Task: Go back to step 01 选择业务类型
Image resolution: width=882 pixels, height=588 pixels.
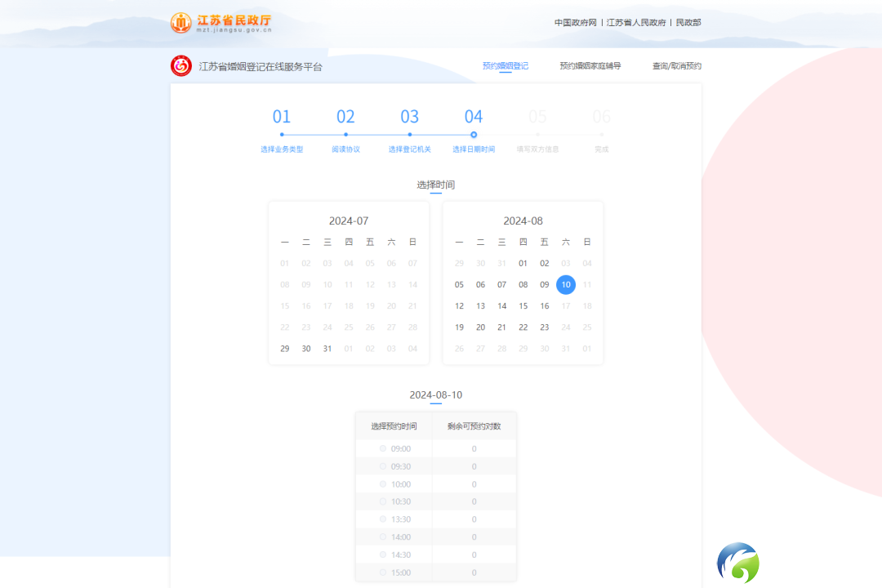Action: [282, 131]
